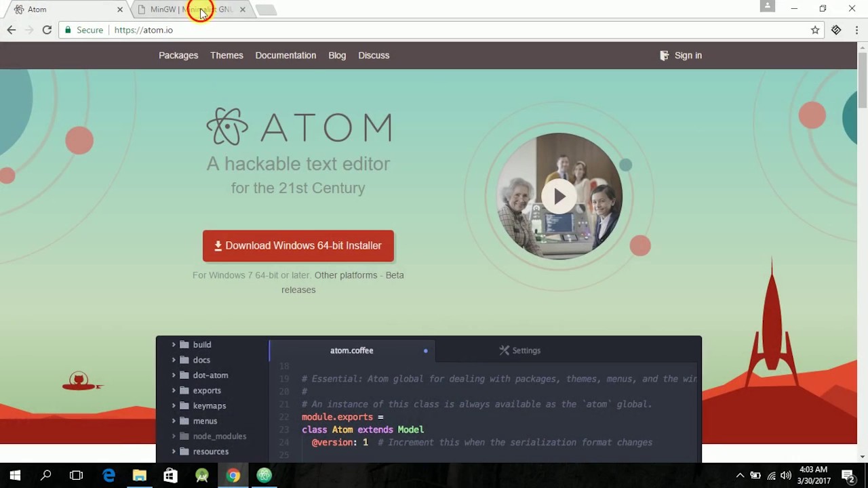Click the Sign in link

681,56
